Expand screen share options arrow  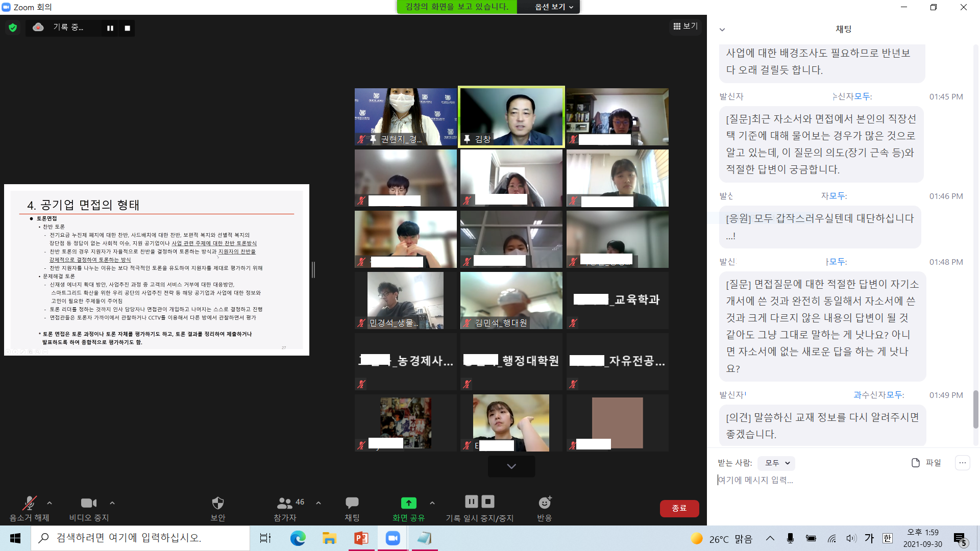point(432,503)
